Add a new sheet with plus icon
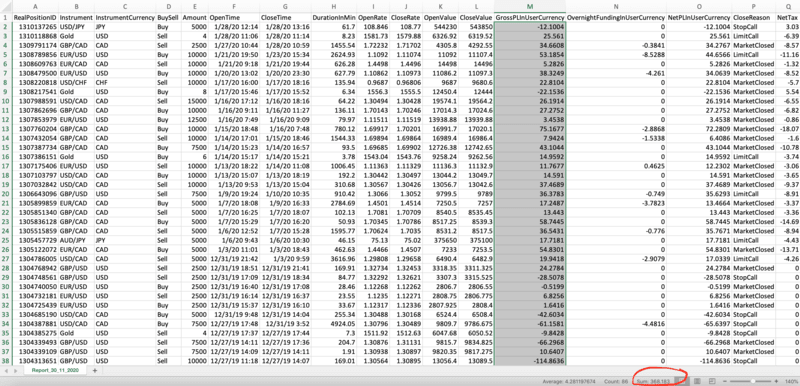The image size is (800, 386). click(94, 371)
